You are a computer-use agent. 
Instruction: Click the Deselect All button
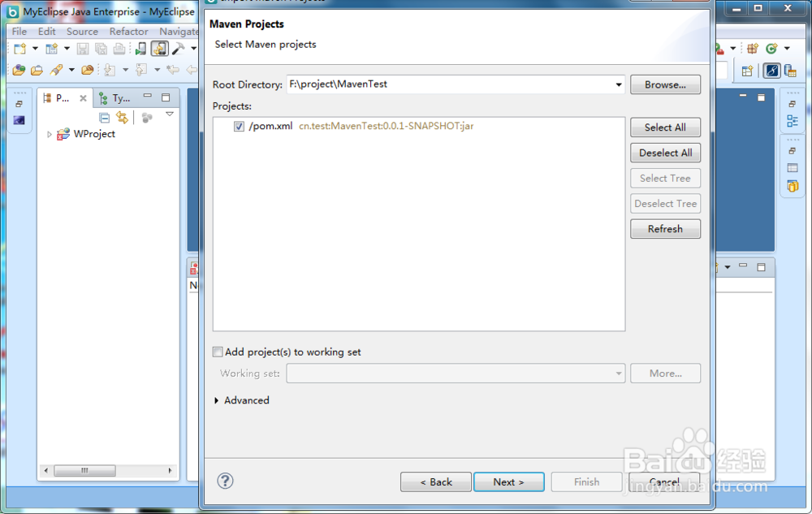(x=666, y=153)
